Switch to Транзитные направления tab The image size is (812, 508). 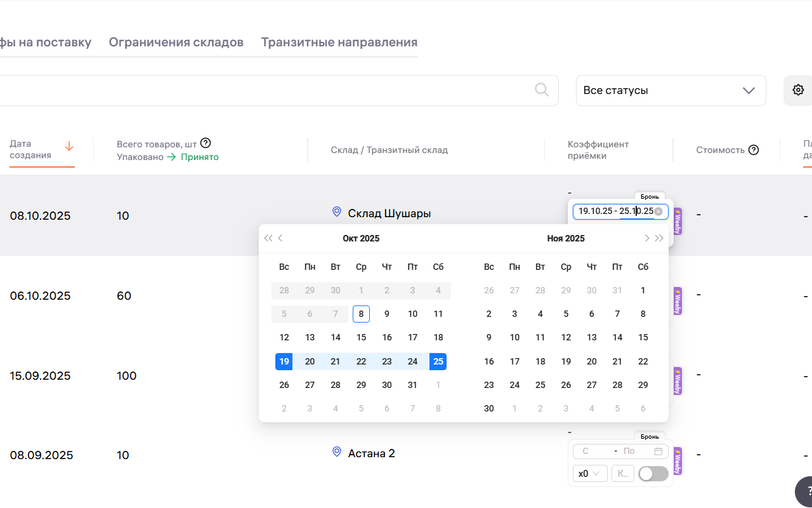point(339,43)
